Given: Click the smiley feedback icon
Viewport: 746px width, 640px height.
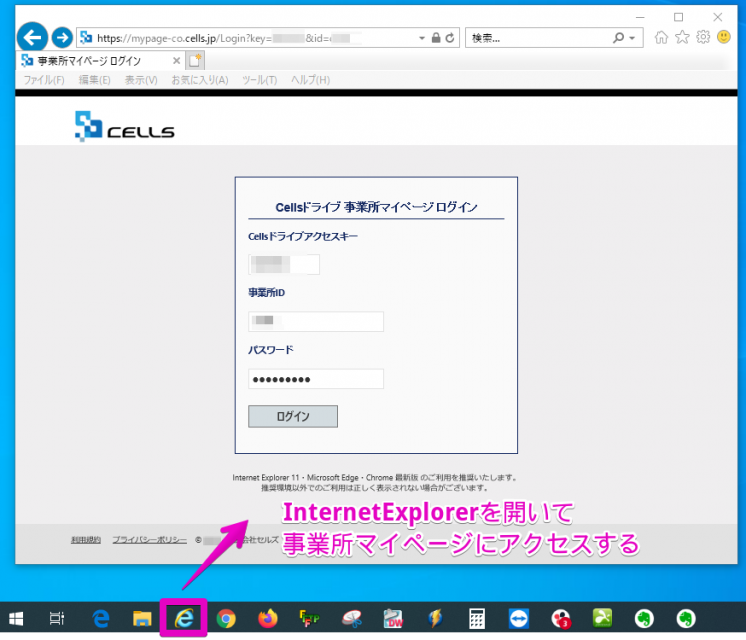Looking at the screenshot, I should (x=724, y=37).
